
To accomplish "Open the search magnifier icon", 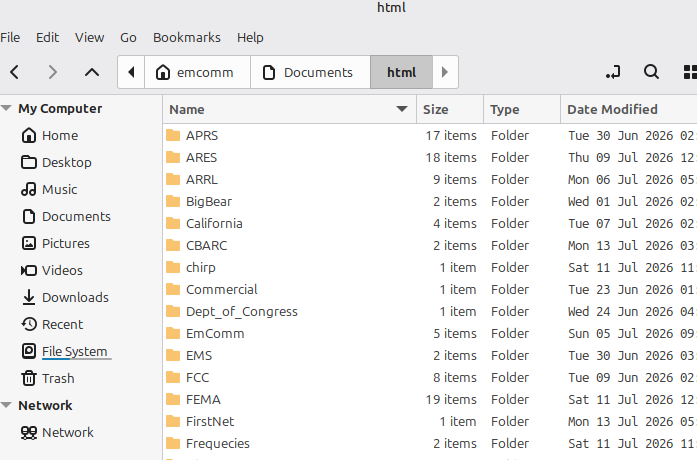I will [652, 72].
